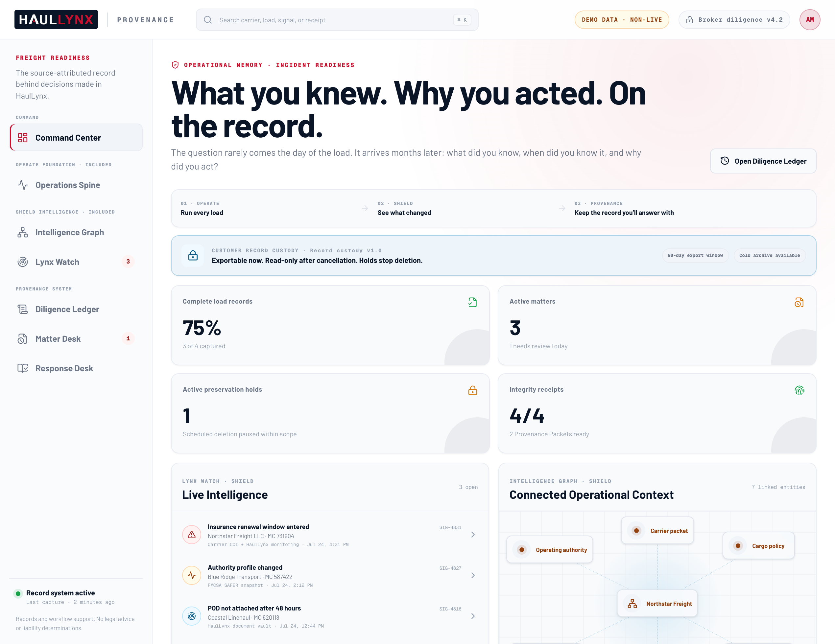
Task: Click the Operations Spine pulse icon
Action: (x=23, y=185)
